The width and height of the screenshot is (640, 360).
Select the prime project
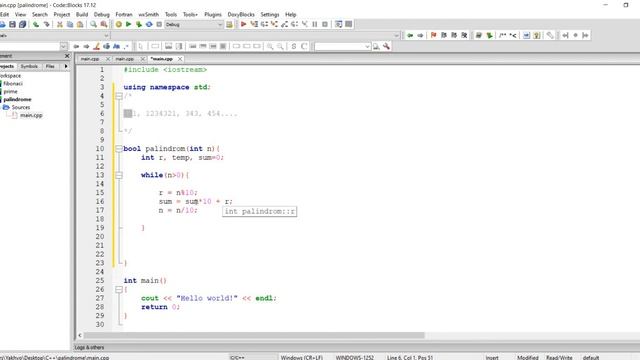[11, 91]
